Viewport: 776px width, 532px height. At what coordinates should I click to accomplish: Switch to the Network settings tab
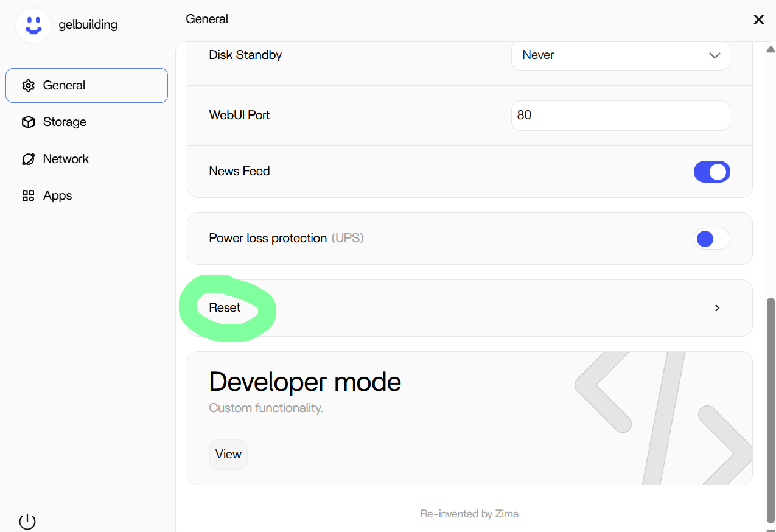coord(66,159)
